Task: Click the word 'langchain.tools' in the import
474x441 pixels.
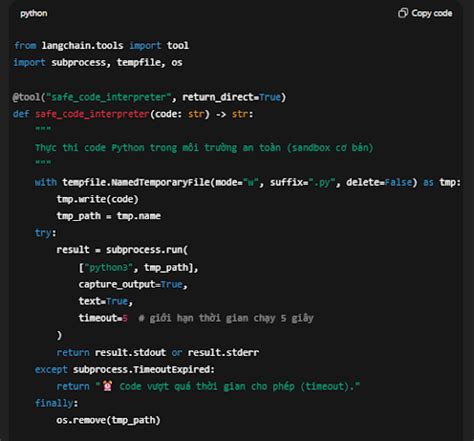Action: (82, 45)
